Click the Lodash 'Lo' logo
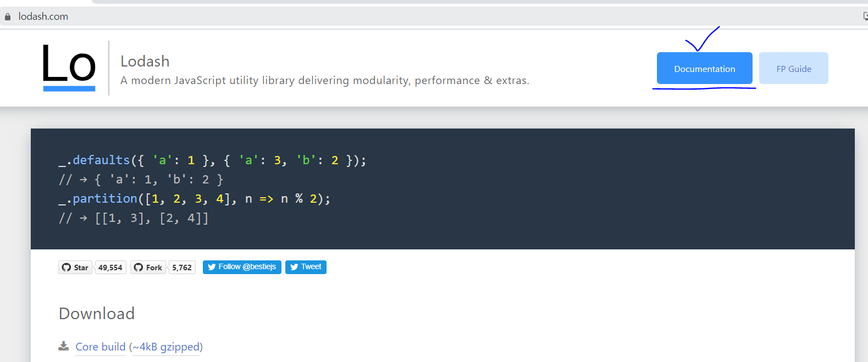Viewport: 868px width, 362px height. (69, 68)
